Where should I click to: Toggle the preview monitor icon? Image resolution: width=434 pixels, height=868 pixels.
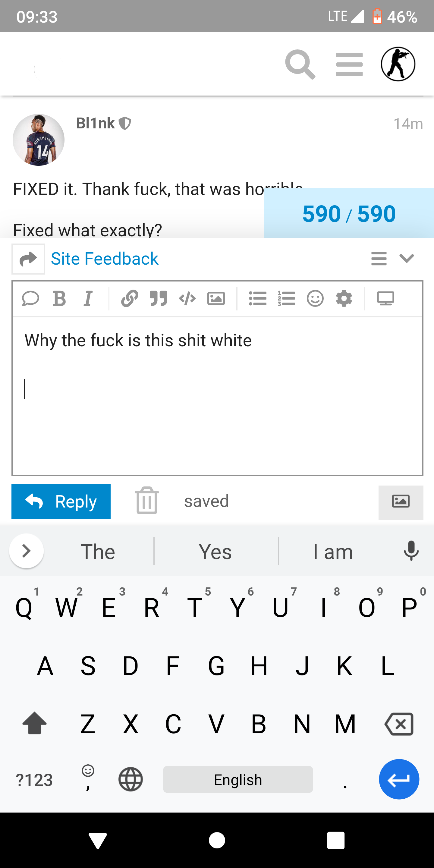coord(385,299)
